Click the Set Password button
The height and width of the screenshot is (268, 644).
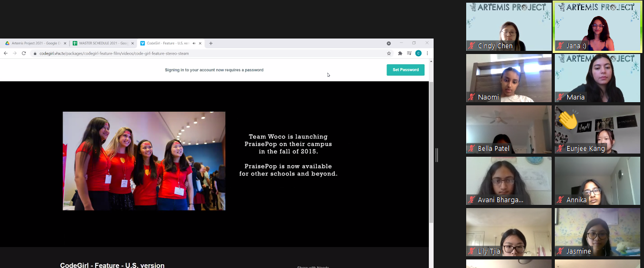click(405, 70)
